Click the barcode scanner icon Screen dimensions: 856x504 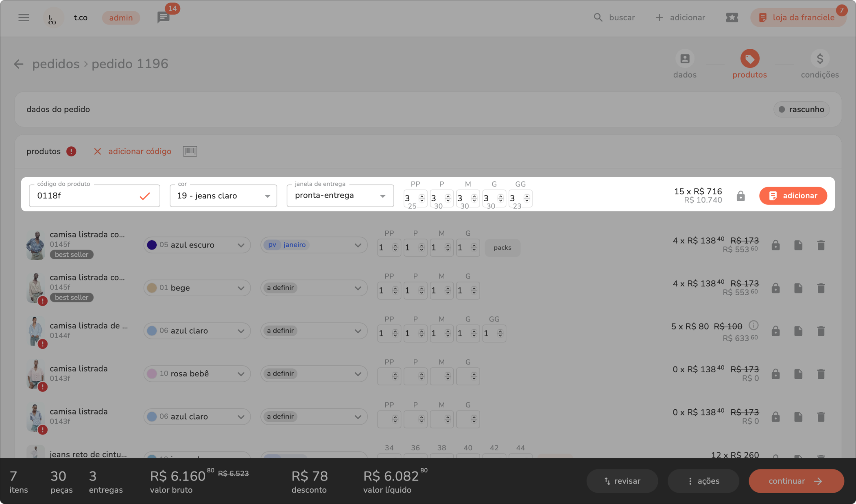coord(190,151)
